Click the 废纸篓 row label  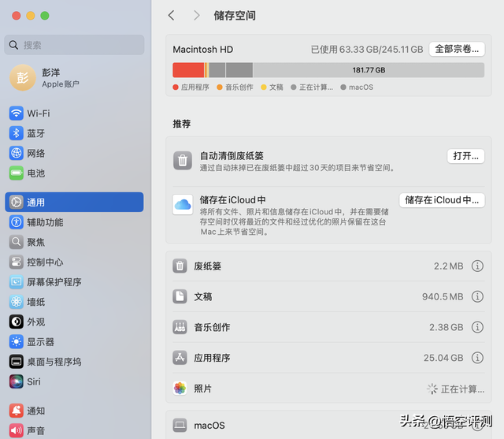pos(207,266)
